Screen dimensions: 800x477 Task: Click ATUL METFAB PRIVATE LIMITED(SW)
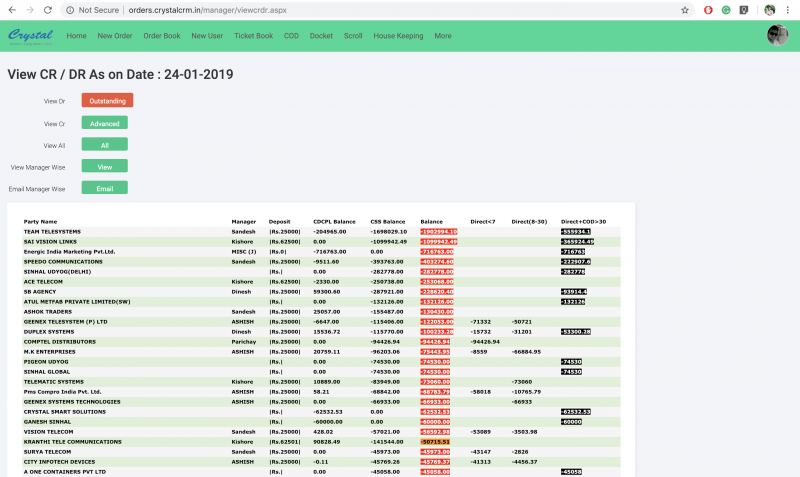click(x=77, y=302)
